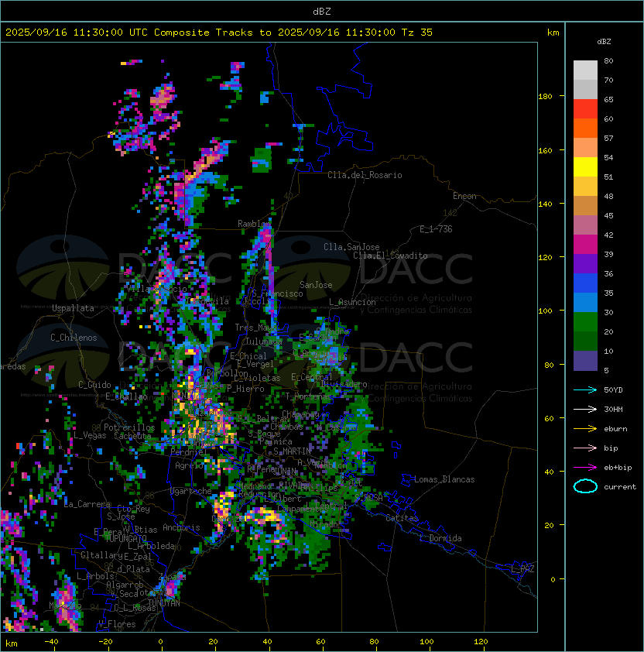Click the '140' km tick on vertical axis
Viewport: 644px width, 652px height.
tap(545, 204)
